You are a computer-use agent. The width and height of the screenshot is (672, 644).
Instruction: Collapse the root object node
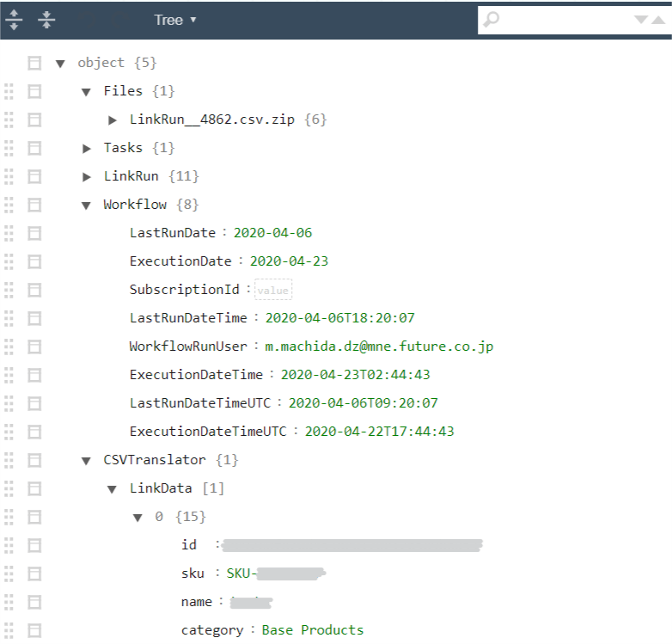[x=60, y=64]
